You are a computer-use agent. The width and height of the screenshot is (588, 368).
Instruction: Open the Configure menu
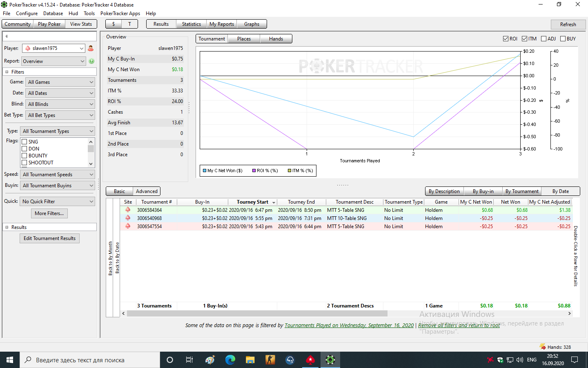click(x=27, y=13)
